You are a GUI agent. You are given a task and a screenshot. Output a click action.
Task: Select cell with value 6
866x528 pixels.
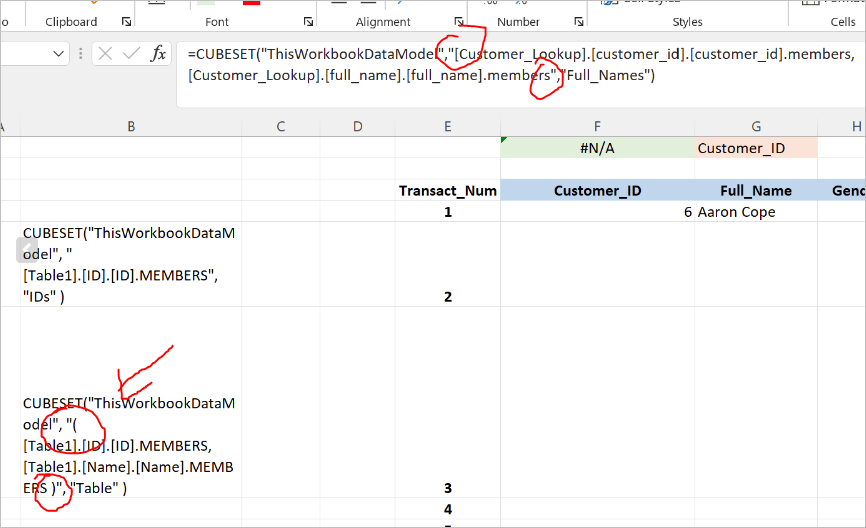coord(597,212)
